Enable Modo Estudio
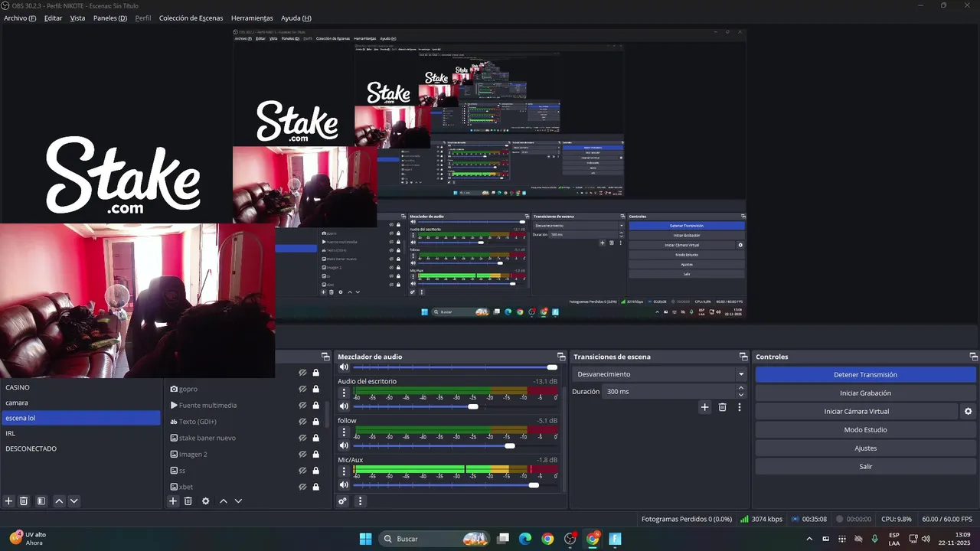Viewport: 980px width, 551px height. [x=865, y=429]
